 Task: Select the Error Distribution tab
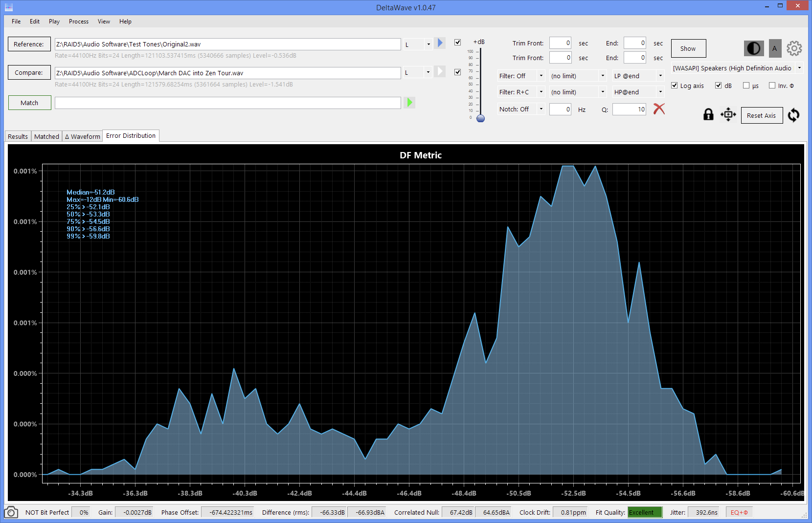(x=131, y=135)
